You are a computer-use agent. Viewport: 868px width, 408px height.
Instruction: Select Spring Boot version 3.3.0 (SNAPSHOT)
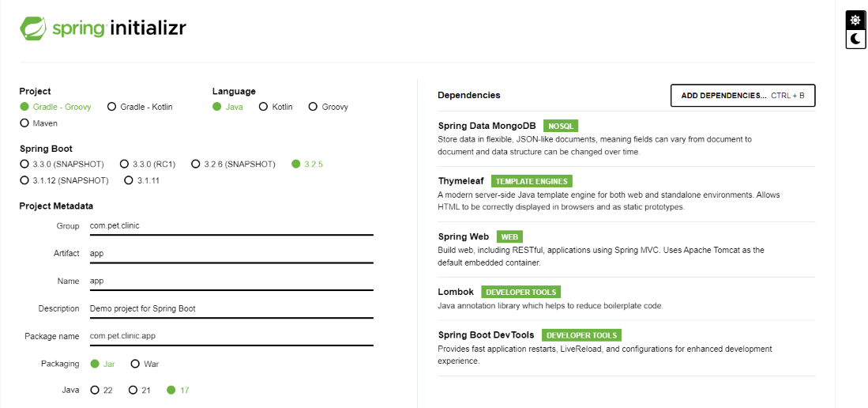tap(24, 164)
